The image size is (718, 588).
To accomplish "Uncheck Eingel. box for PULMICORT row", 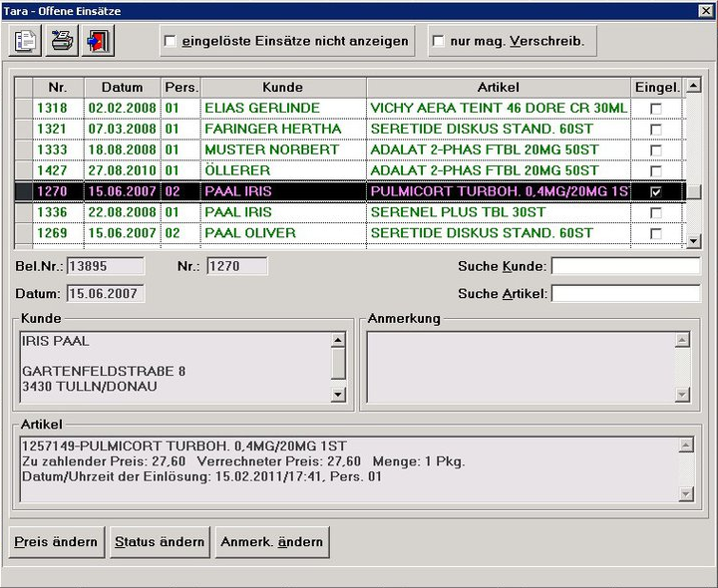I will click(655, 191).
